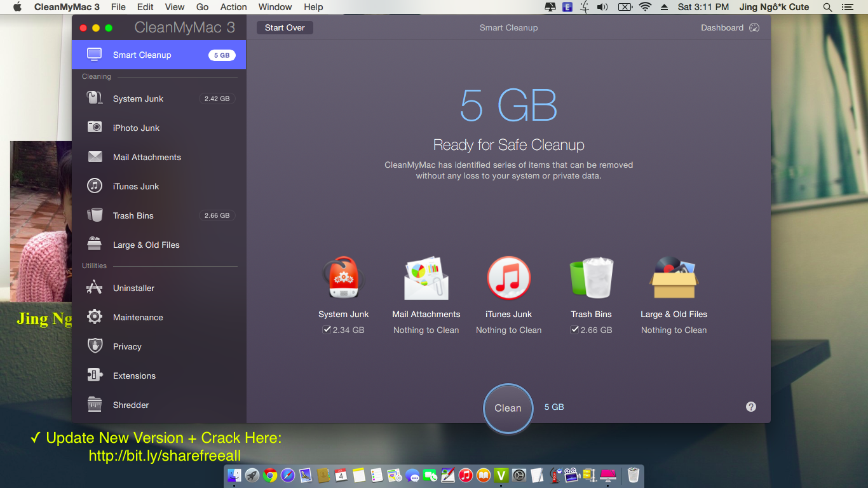
Task: Uncheck the Trash Bins 2.66 GB checkbox
Action: click(x=574, y=330)
